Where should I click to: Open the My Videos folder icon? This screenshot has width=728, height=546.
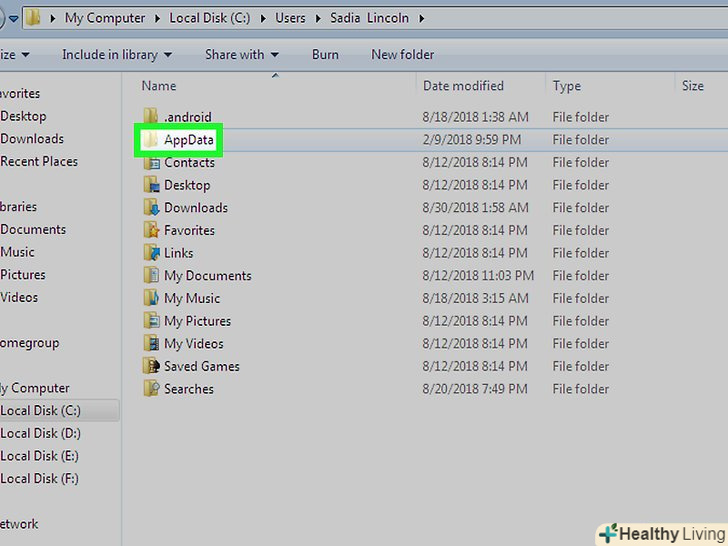[x=151, y=344]
